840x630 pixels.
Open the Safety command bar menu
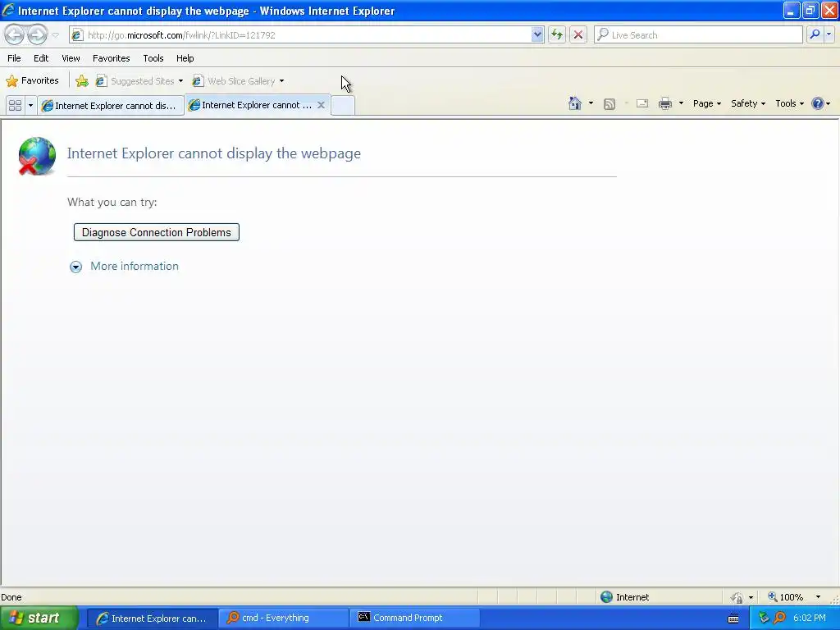pyautogui.click(x=748, y=103)
